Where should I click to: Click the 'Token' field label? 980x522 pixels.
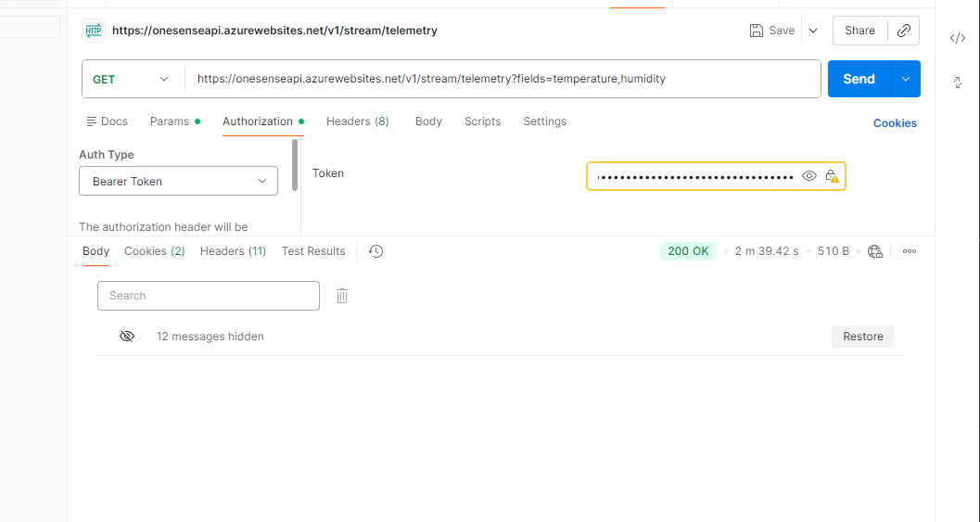pyautogui.click(x=328, y=173)
